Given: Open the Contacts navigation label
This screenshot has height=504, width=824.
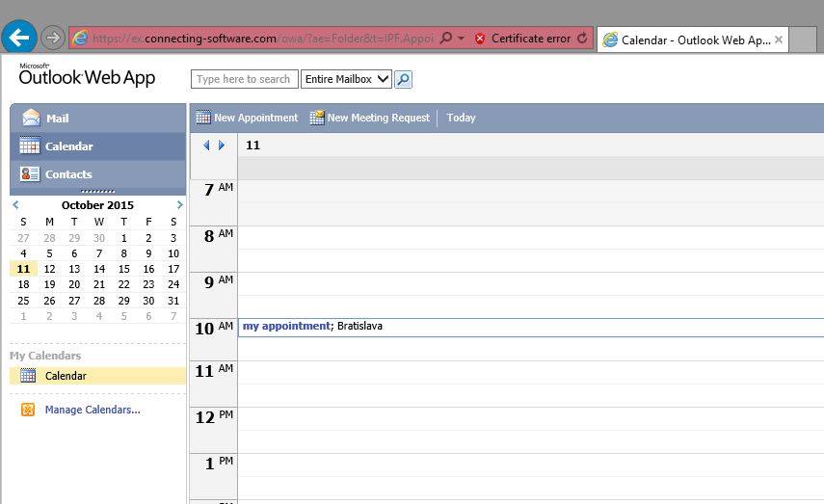Looking at the screenshot, I should (68, 174).
